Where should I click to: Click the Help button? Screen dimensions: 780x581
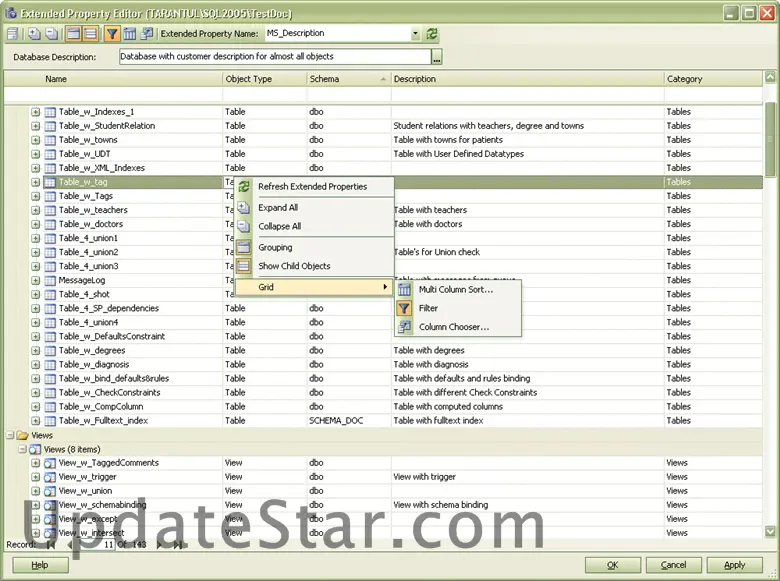pyautogui.click(x=40, y=565)
